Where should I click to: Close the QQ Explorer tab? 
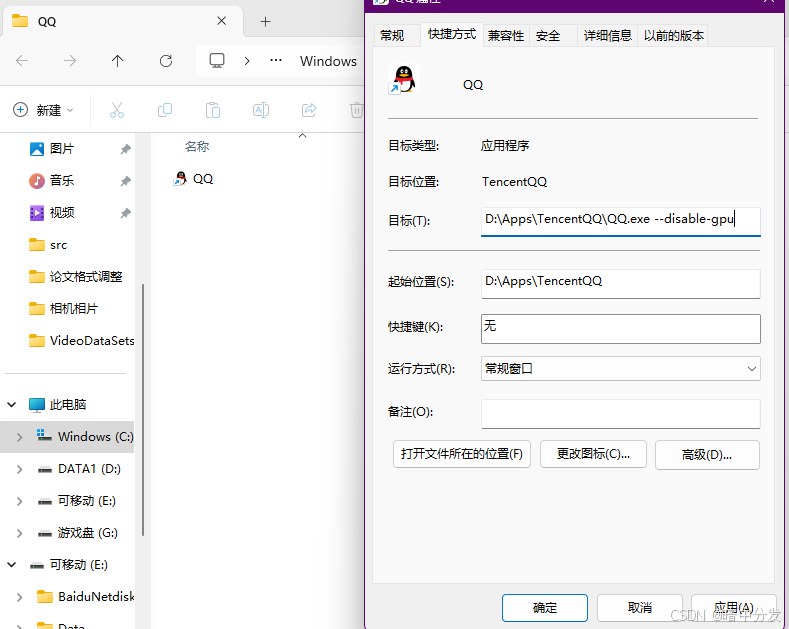[x=221, y=21]
